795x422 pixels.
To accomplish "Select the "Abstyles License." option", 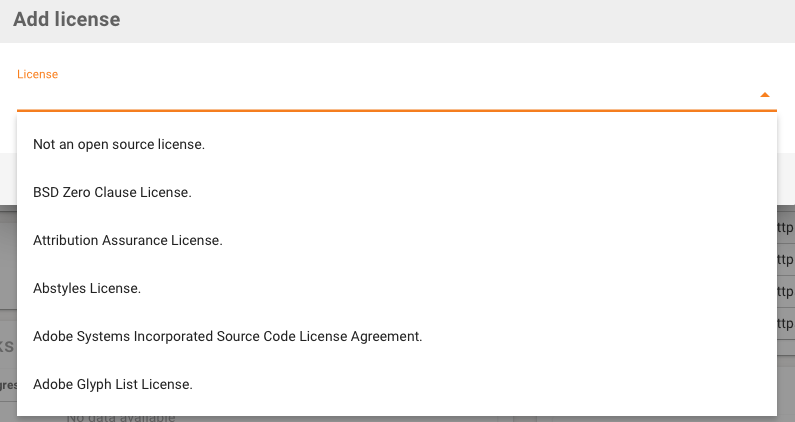I will pyautogui.click(x=87, y=289).
